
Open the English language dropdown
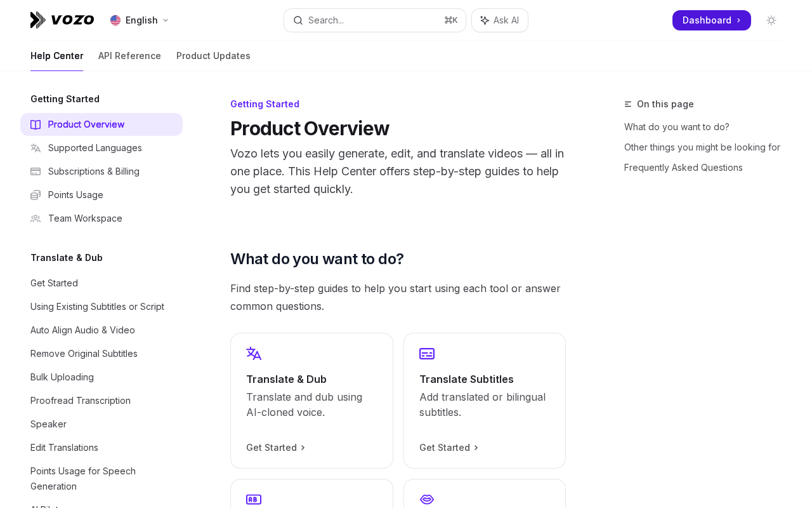click(x=140, y=20)
